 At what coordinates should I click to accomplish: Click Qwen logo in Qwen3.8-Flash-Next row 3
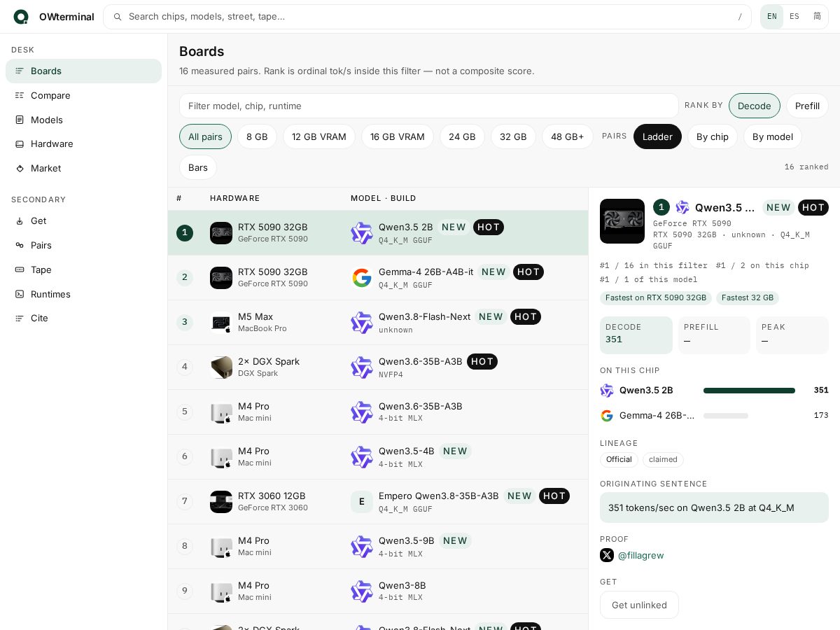[x=362, y=323]
